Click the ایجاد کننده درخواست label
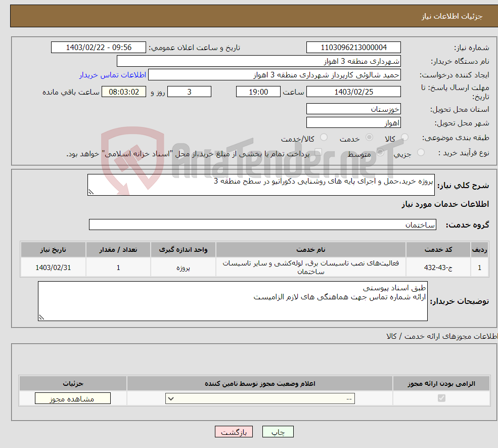Viewport: 498px width, 448px height. pyautogui.click(x=454, y=75)
